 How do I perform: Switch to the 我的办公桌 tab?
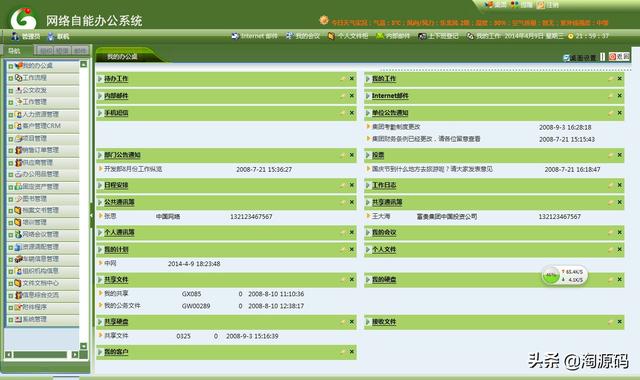point(122,57)
